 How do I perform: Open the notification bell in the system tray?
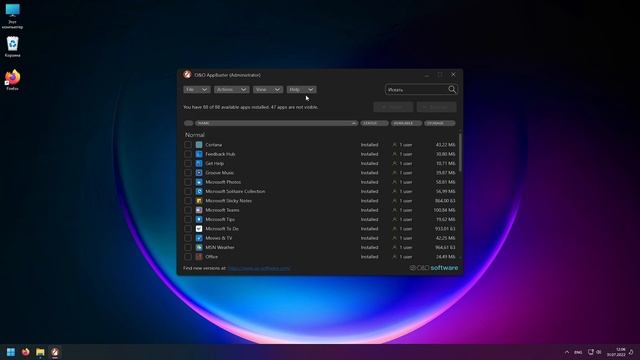tap(631, 352)
